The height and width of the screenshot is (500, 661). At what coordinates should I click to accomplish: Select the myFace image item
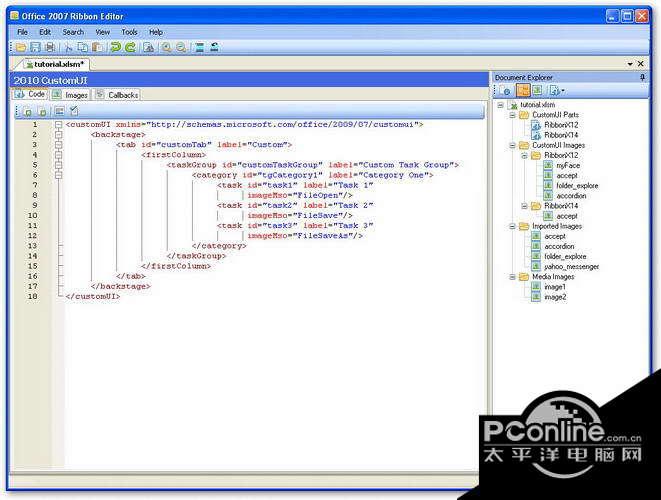[x=568, y=166]
